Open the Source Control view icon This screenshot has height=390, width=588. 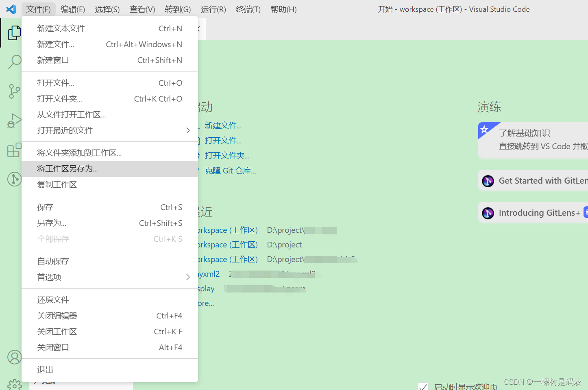point(14,91)
